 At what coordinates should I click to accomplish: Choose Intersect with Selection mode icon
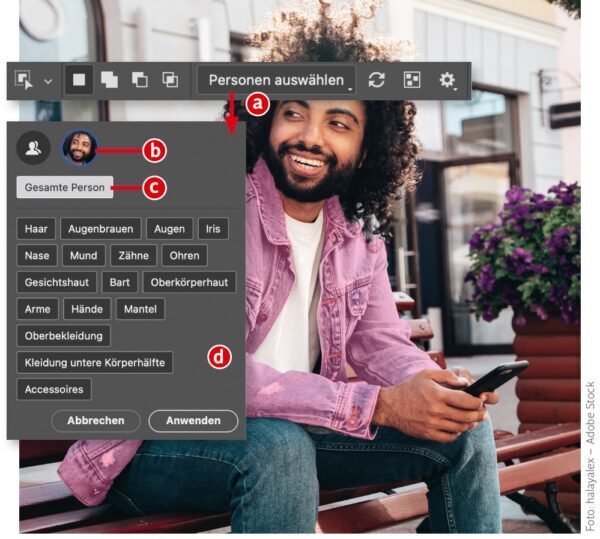[x=170, y=80]
